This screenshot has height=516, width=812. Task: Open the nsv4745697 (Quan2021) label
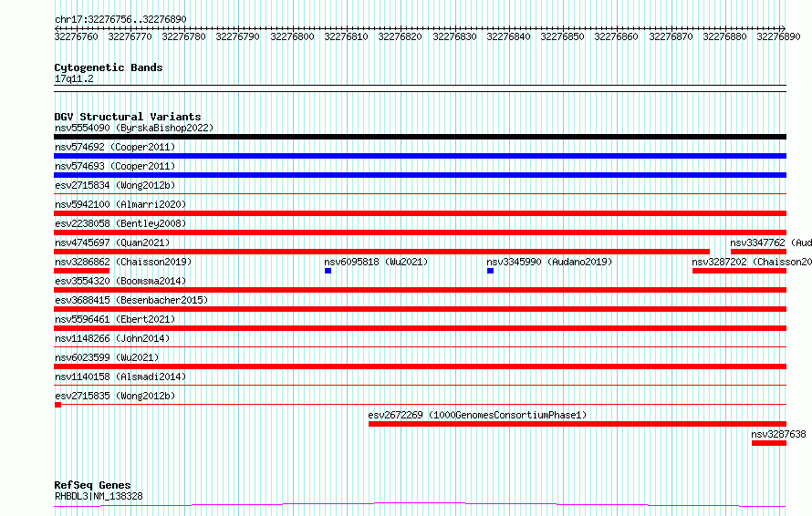pyautogui.click(x=112, y=243)
